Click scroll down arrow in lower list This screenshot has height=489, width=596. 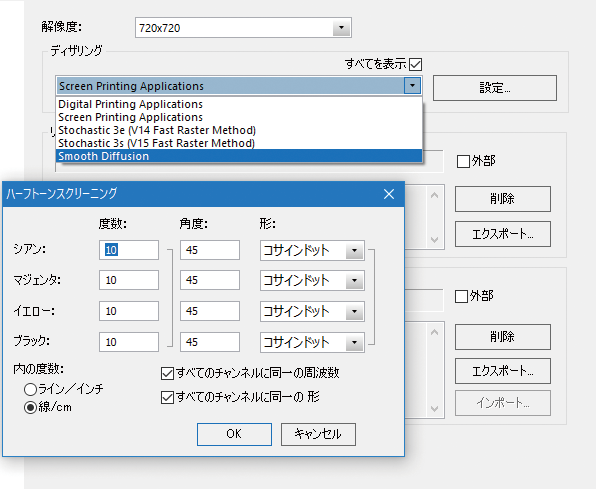[434, 409]
